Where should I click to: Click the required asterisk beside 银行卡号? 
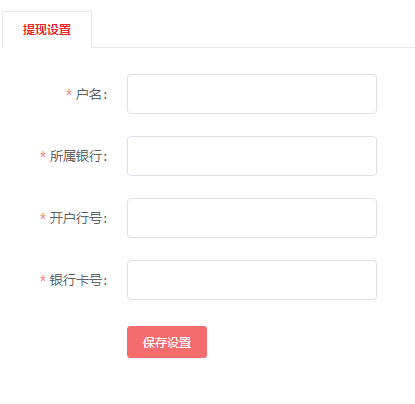click(43, 278)
